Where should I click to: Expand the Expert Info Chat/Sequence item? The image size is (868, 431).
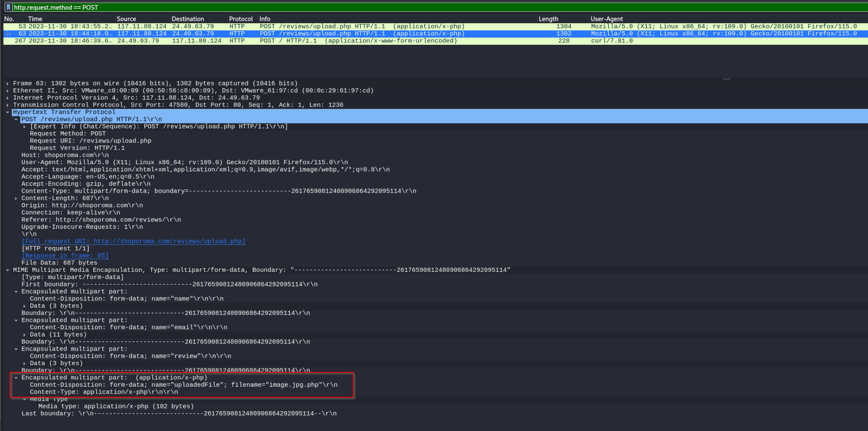[x=24, y=127]
